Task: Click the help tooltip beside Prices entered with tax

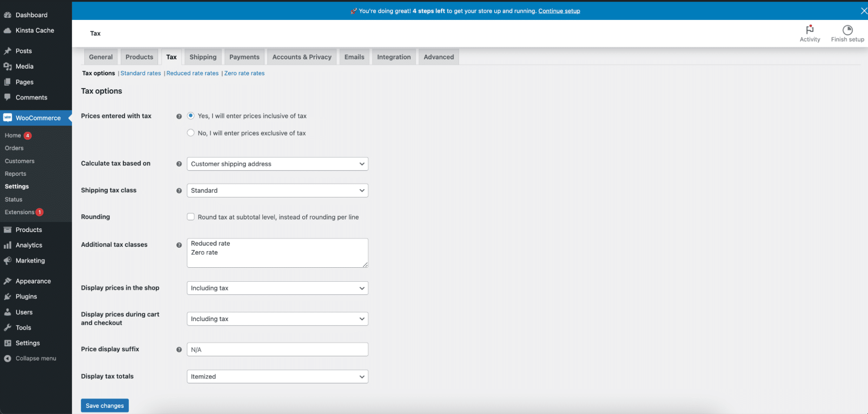Action: [179, 116]
